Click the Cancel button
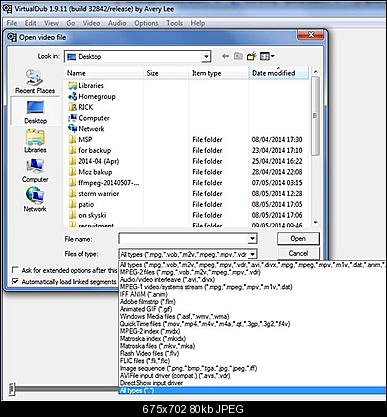The image size is (387, 417). (298, 253)
